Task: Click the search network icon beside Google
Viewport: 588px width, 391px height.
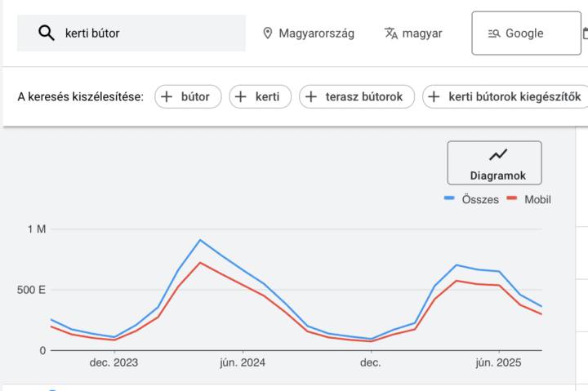Action: [494, 33]
